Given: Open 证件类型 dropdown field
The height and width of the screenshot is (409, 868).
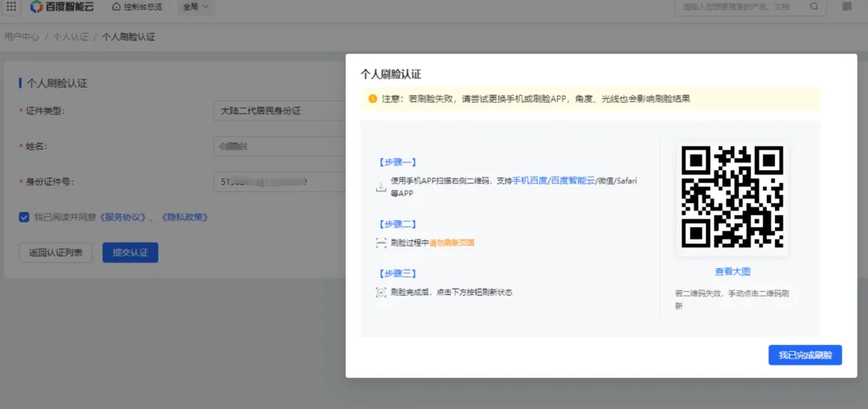Looking at the screenshot, I should click(x=280, y=111).
